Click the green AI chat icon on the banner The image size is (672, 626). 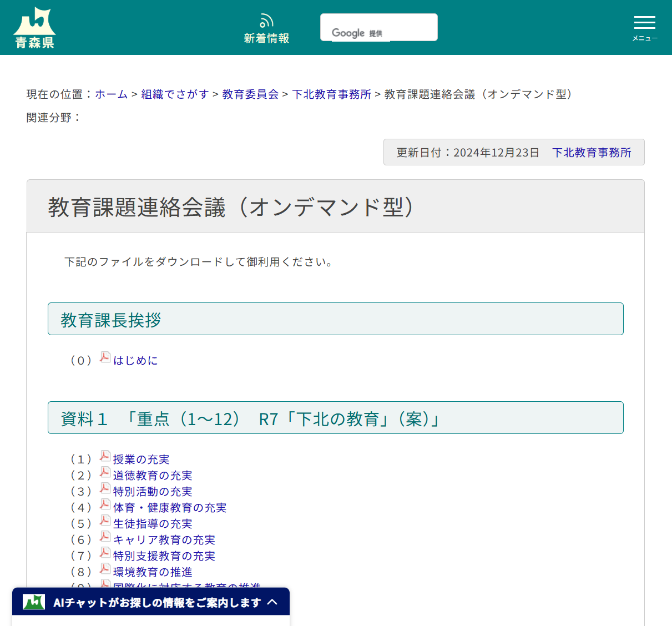tap(33, 602)
